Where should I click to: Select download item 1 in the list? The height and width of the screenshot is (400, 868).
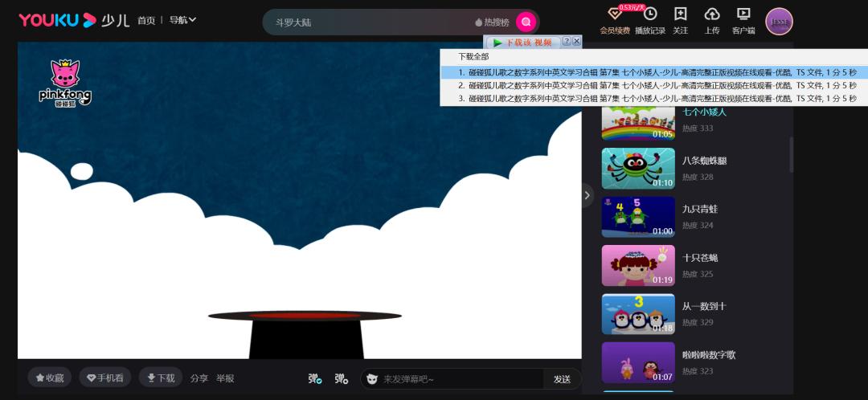tap(654, 72)
